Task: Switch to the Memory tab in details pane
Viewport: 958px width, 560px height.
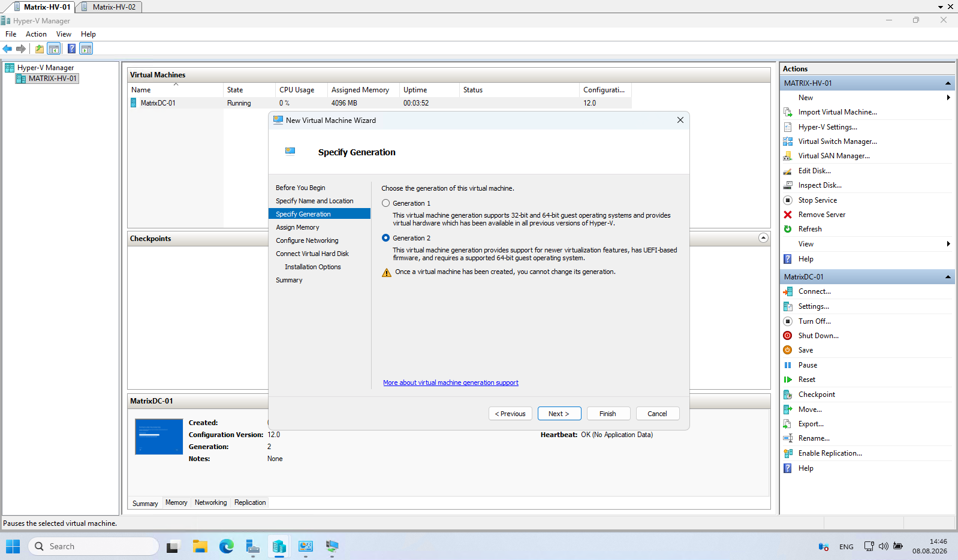Action: [x=176, y=503]
